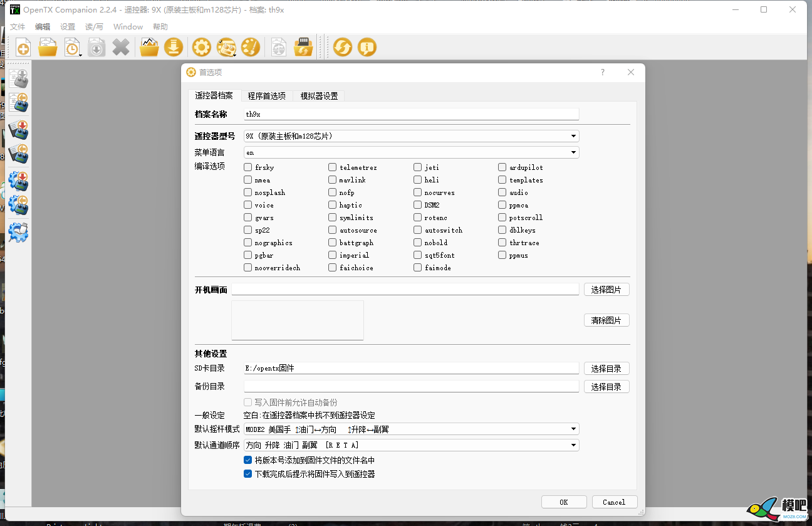Click the USB configure communications sidebar icon
Viewport: 812px width, 526px height.
tap(18, 232)
